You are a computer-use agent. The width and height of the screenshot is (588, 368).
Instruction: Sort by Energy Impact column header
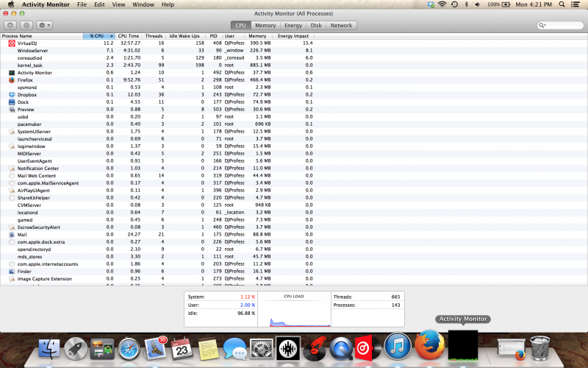tap(293, 36)
